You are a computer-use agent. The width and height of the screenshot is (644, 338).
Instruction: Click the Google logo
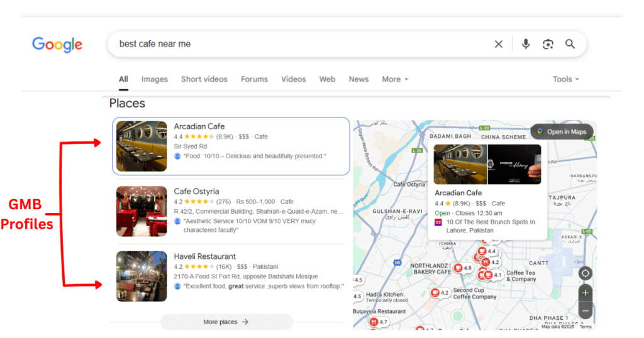(57, 45)
